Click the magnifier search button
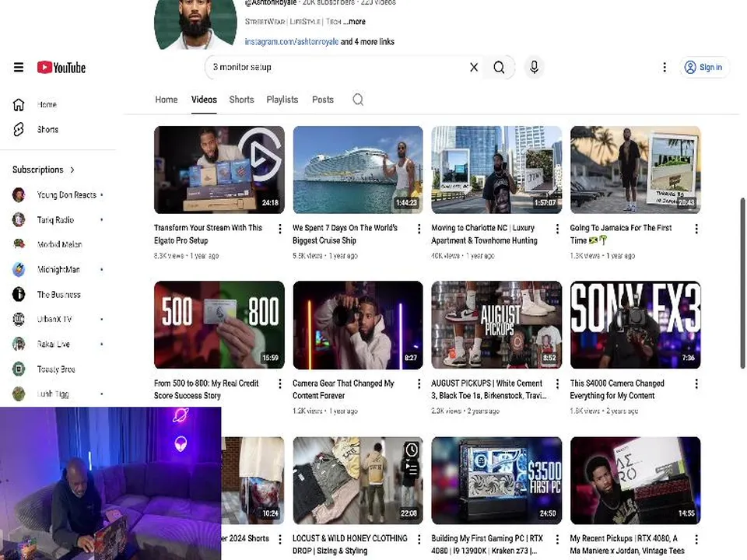 pos(499,67)
